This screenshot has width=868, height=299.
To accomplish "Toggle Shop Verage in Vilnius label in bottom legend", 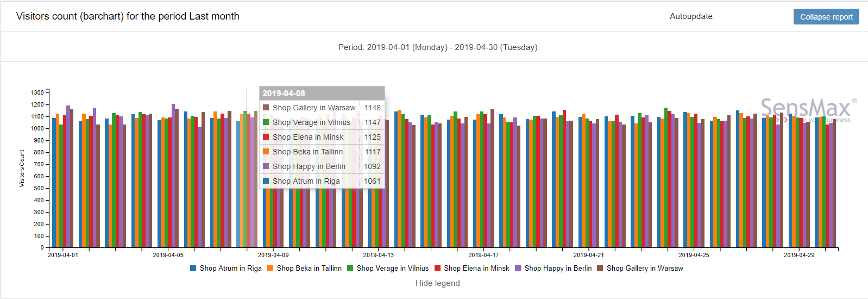I will pos(392,268).
